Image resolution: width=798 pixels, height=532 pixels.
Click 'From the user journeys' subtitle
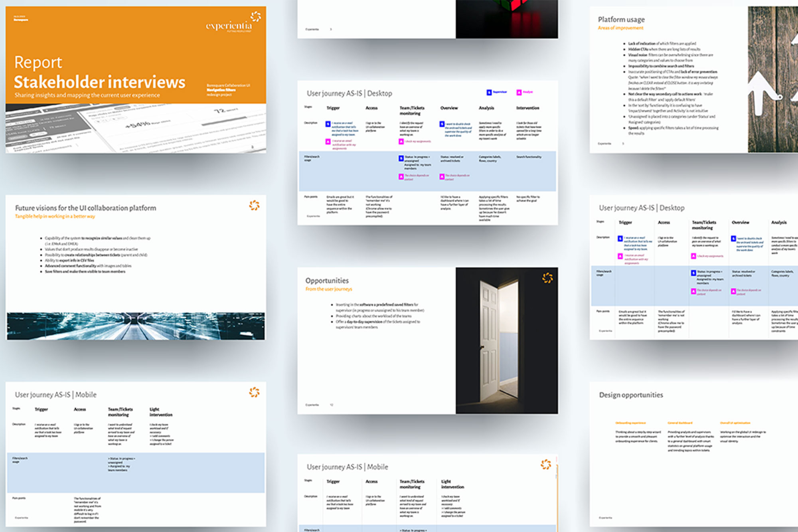tap(329, 289)
